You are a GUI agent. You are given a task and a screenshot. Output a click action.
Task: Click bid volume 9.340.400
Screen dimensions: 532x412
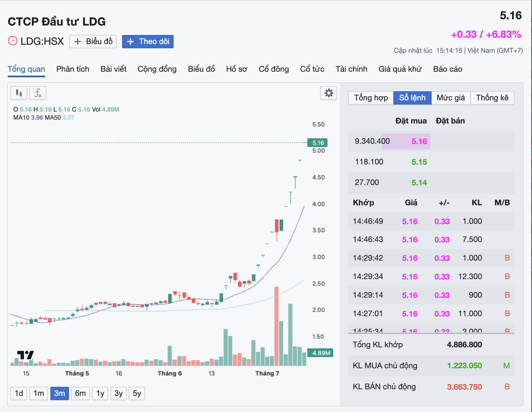(372, 141)
